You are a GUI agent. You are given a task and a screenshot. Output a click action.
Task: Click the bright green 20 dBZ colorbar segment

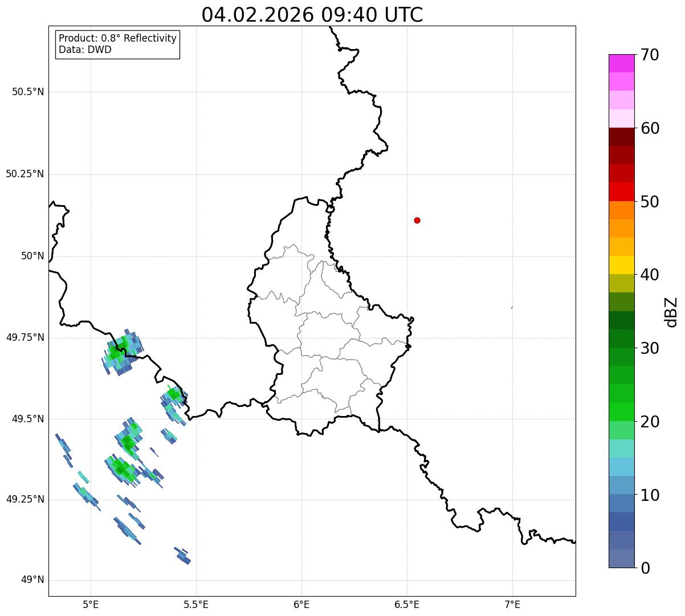(x=621, y=411)
